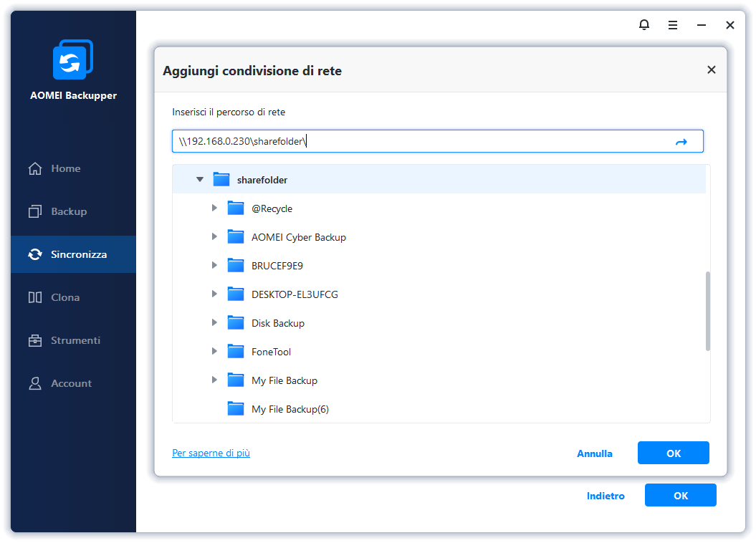Image resolution: width=756 pixels, height=543 pixels.
Task: Expand the BRUCEF9E9 folder
Action: click(x=214, y=266)
